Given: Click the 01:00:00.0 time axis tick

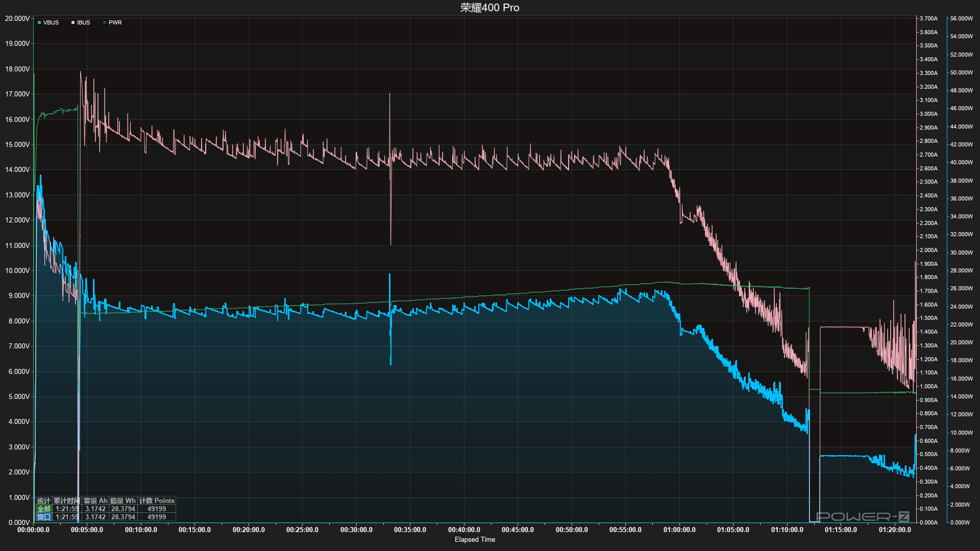Looking at the screenshot, I should [679, 530].
